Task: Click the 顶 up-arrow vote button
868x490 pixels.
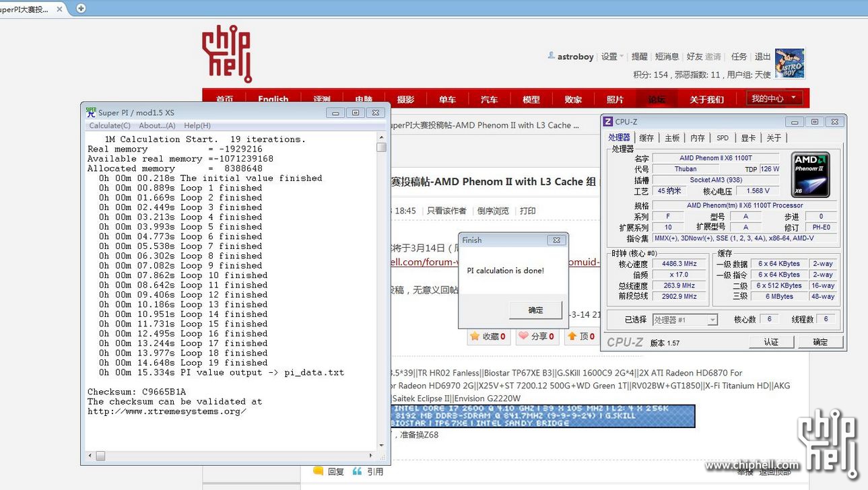Action: 581,336
